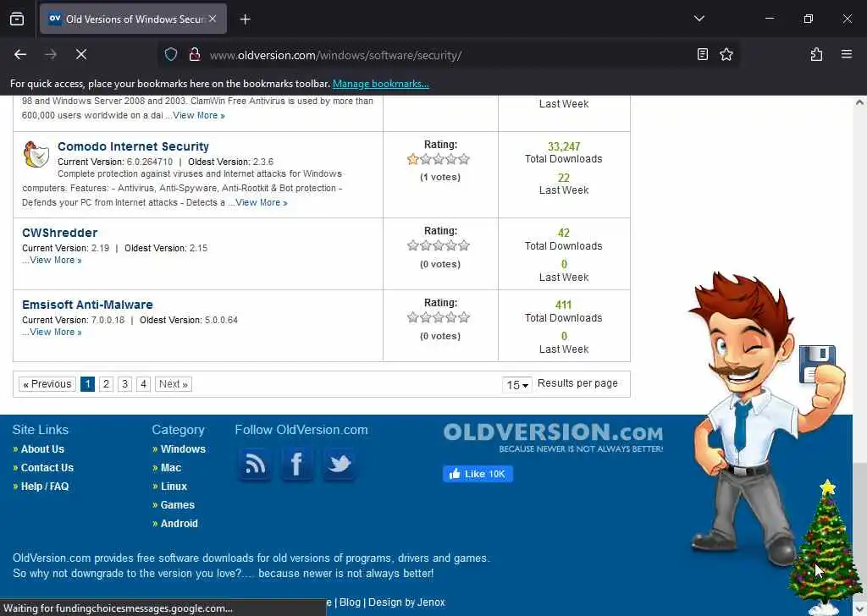Image resolution: width=867 pixels, height=616 pixels.
Task: Click Manage bookmarks link
Action: 380,84
